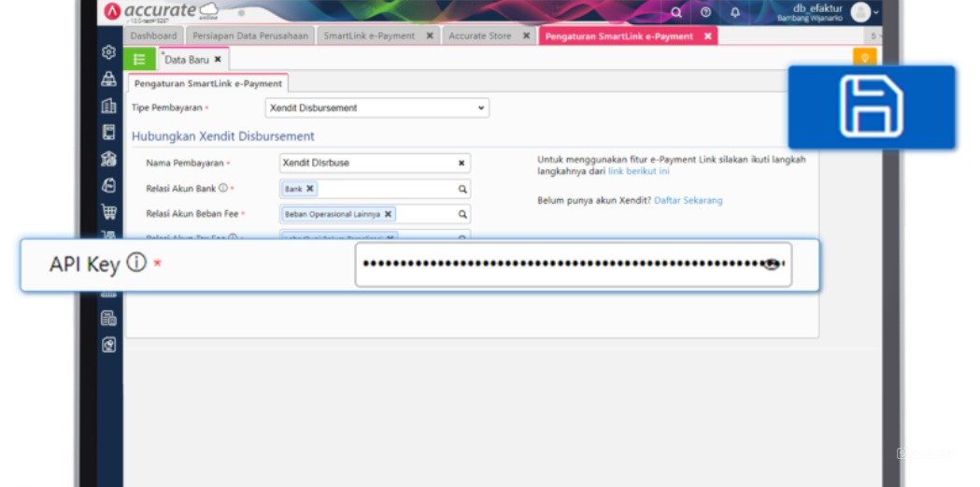Open the ledger book module icon in sidebar
The width and height of the screenshot is (980, 487).
(x=108, y=132)
